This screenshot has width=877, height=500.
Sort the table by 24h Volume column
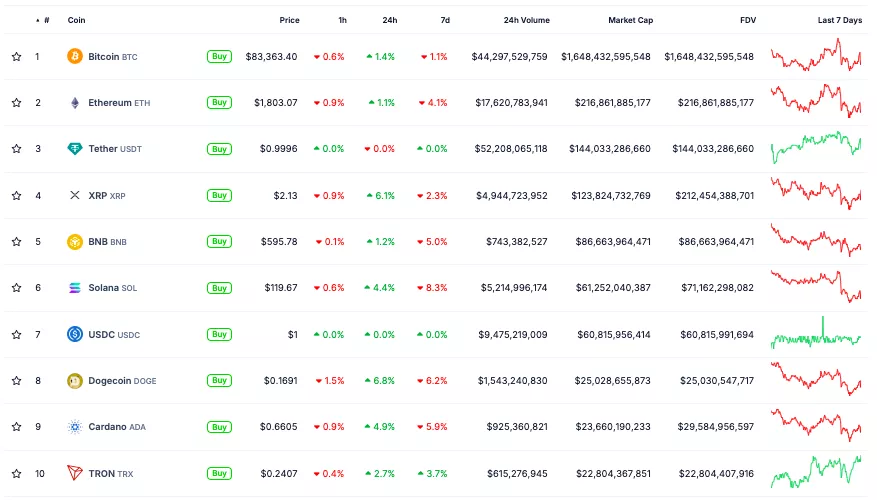pos(526,20)
